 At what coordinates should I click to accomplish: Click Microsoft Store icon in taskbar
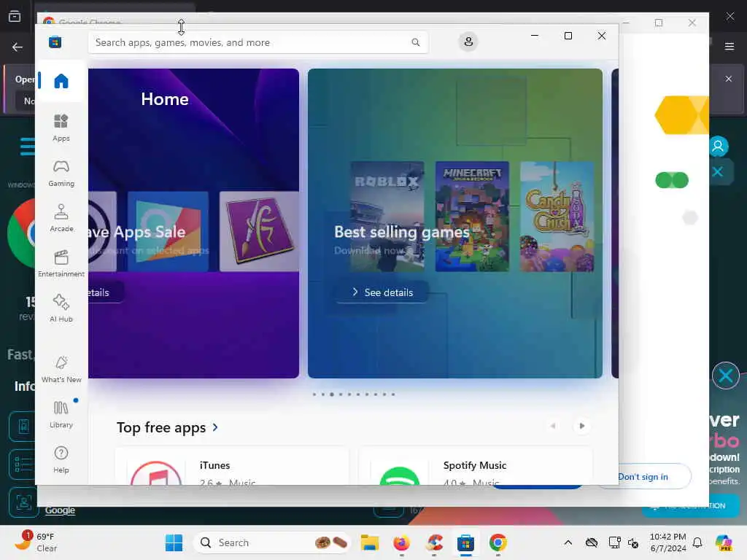point(465,542)
